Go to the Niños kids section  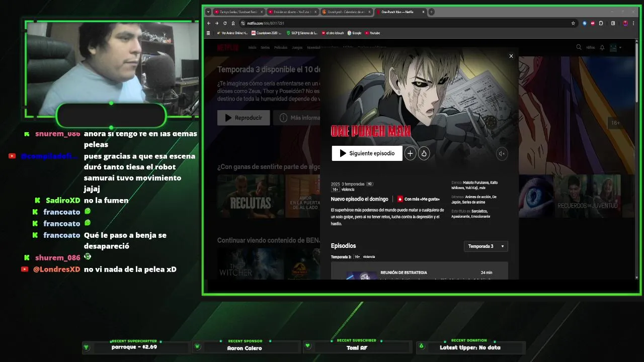click(590, 48)
